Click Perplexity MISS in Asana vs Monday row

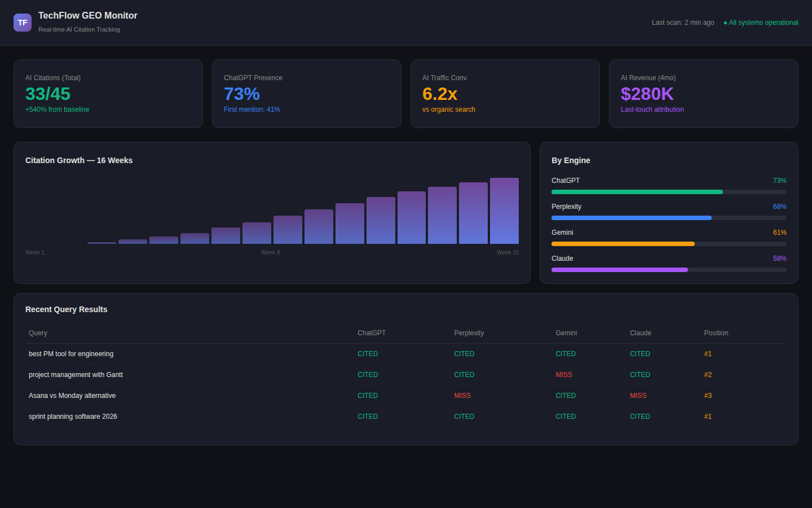pyautogui.click(x=462, y=396)
